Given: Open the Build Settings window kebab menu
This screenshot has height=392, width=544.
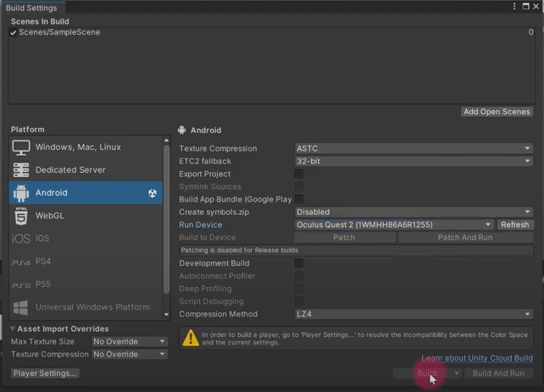Looking at the screenshot, I should pyautogui.click(x=514, y=6).
